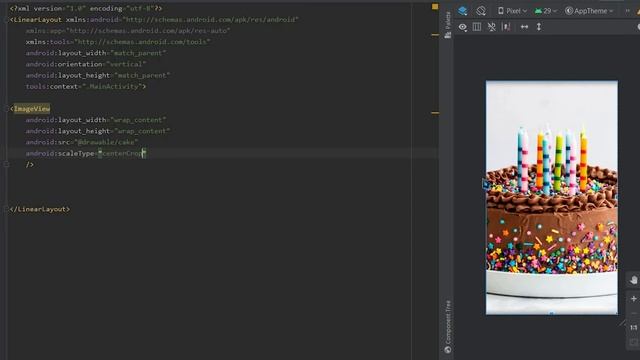Open the Pixel device dropdown
640x360 pixels.
(512, 11)
